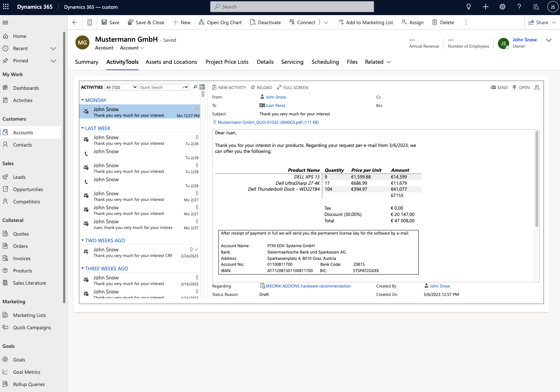Image resolution: width=560 pixels, height=392 pixels.
Task: Click Assign command
Action: point(412,22)
